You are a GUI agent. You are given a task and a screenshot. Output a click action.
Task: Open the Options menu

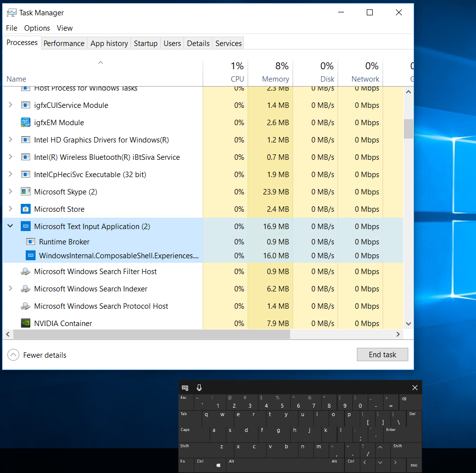[37, 28]
